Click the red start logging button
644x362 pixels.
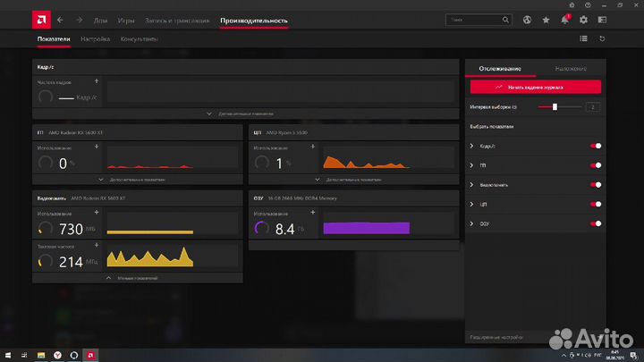[535, 87]
